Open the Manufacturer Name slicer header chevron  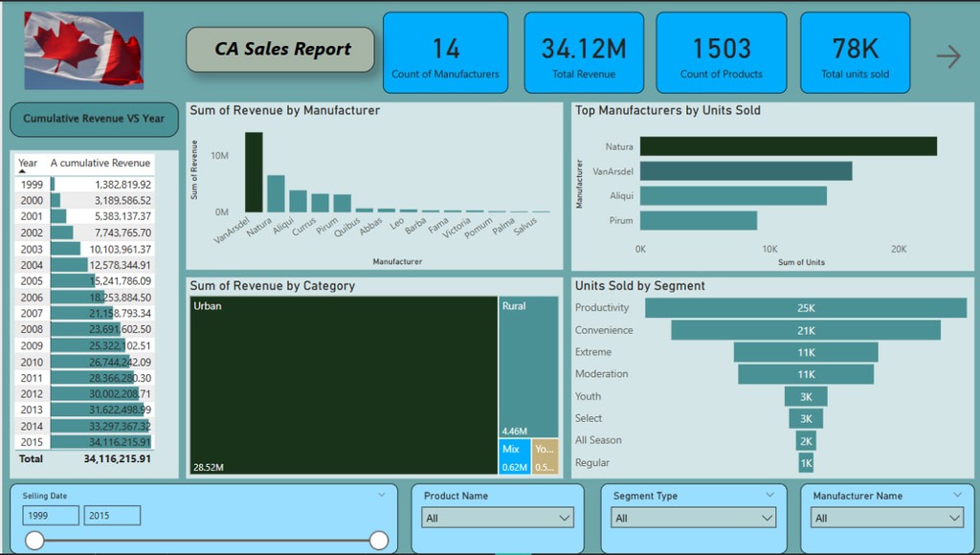point(957,495)
